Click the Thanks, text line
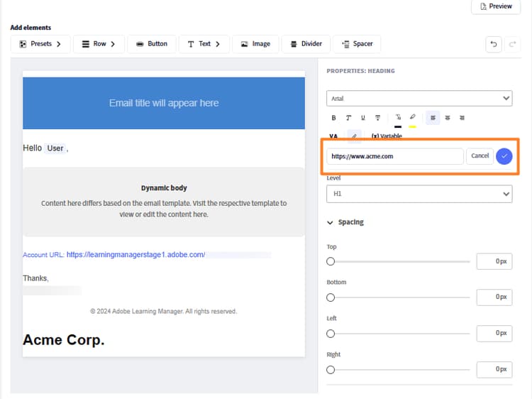The image size is (532, 399). tap(35, 278)
